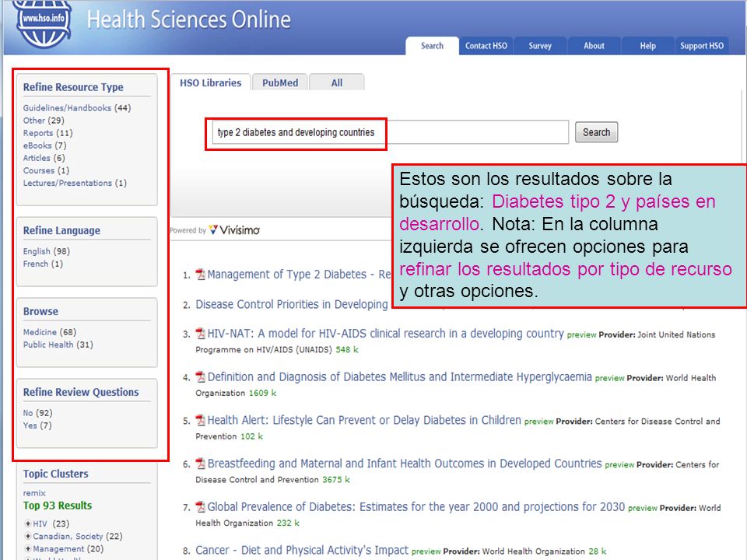Expand the Canadian, Society topic cluster
This screenshot has width=747, height=560.
coord(28,536)
